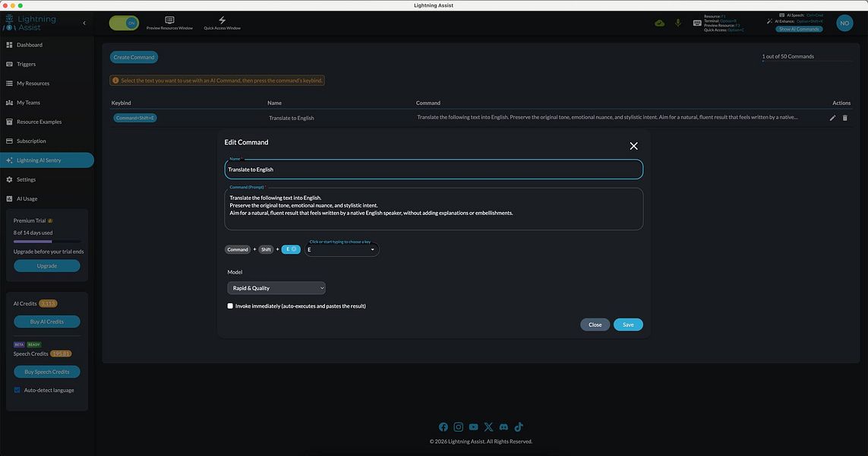Toggle the main ON switch
The height and width of the screenshot is (456, 868).
point(124,23)
